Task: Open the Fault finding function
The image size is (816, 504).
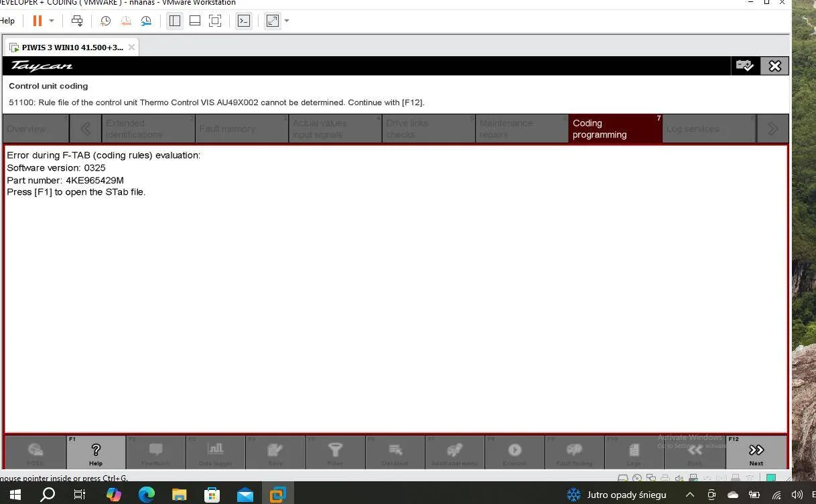Action: (574, 452)
